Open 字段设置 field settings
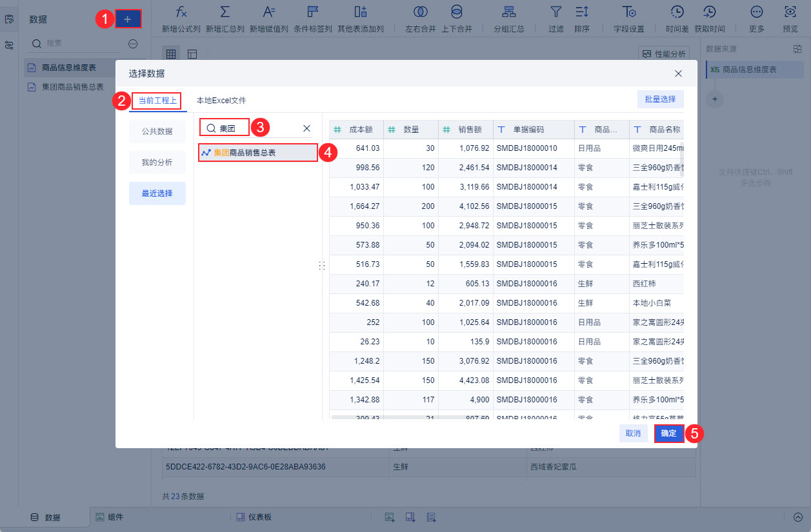 [628, 12]
